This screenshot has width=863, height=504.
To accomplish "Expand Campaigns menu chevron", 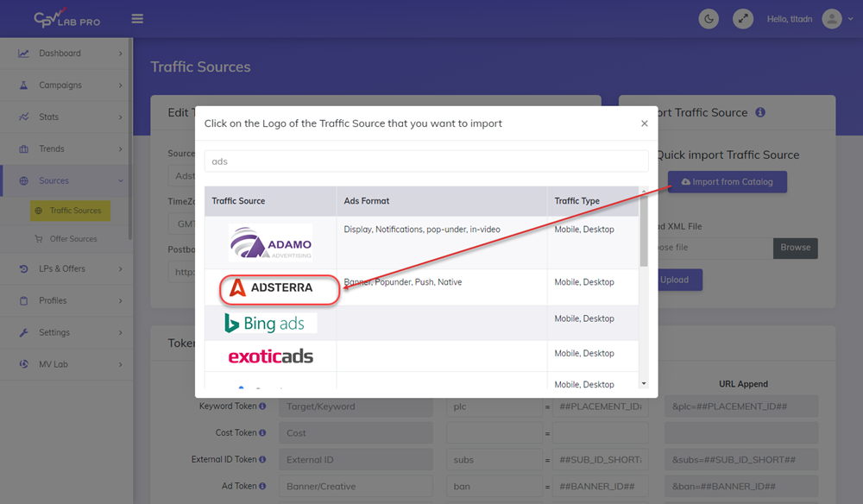I will coord(121,85).
